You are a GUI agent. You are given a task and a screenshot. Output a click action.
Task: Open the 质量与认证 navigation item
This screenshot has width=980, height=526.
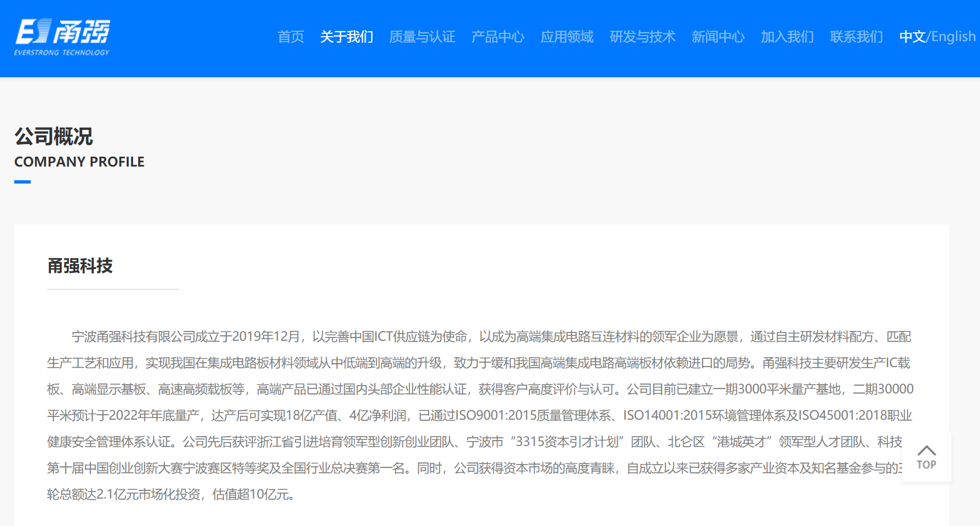coord(422,37)
